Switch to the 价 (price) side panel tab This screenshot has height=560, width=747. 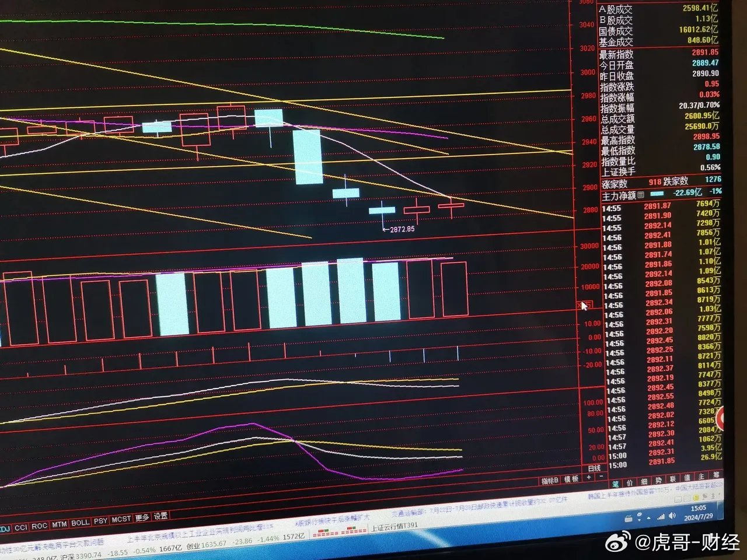(x=630, y=482)
